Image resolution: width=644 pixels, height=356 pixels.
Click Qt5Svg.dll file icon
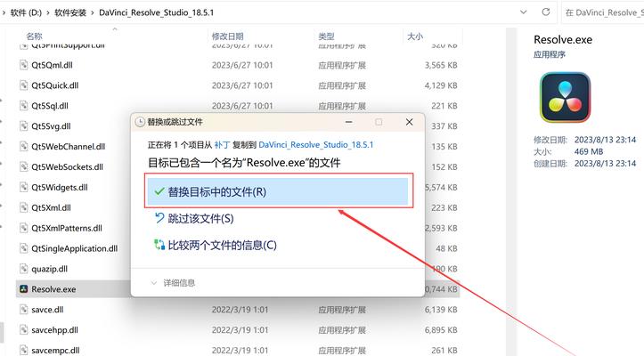click(x=24, y=126)
